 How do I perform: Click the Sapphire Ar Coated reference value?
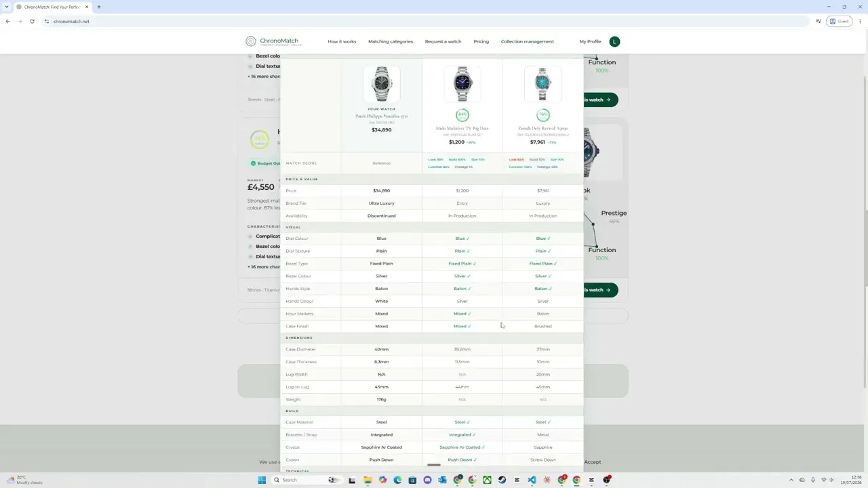pos(381,447)
